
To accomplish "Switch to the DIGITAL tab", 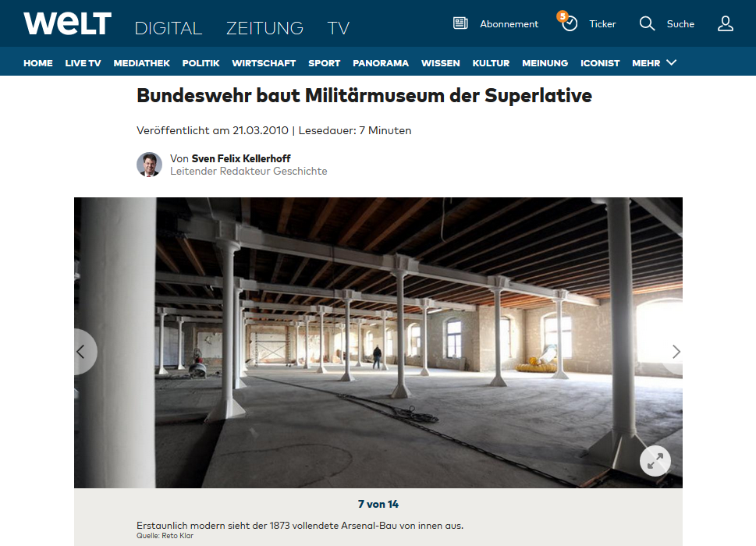I will pos(169,28).
